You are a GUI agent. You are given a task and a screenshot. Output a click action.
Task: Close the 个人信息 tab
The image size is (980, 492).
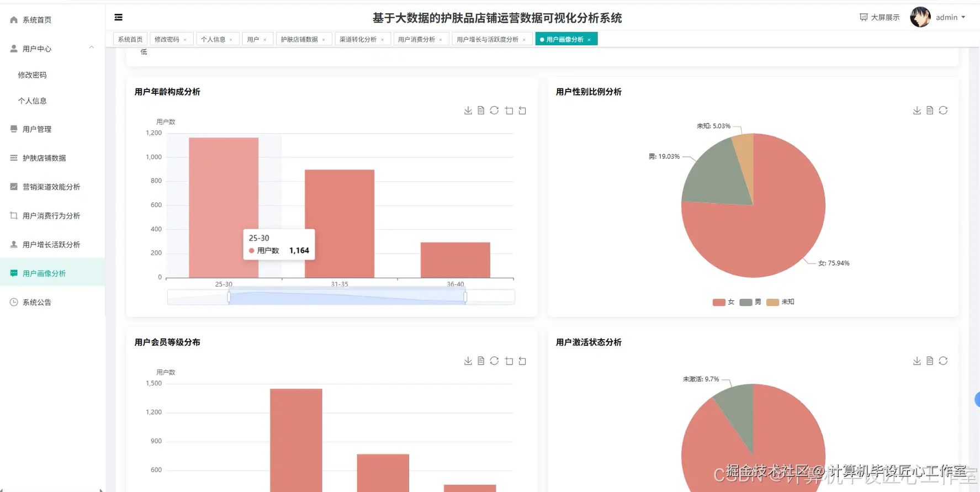coord(231,40)
